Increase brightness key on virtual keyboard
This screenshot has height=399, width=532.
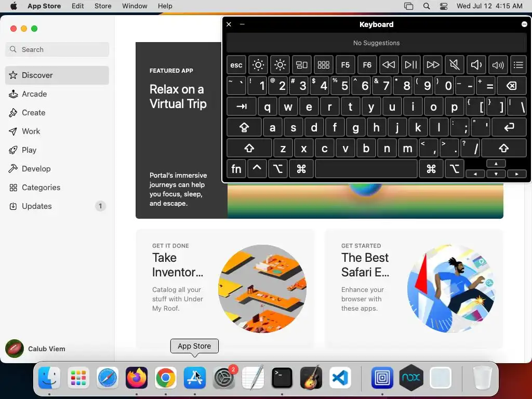coord(280,65)
